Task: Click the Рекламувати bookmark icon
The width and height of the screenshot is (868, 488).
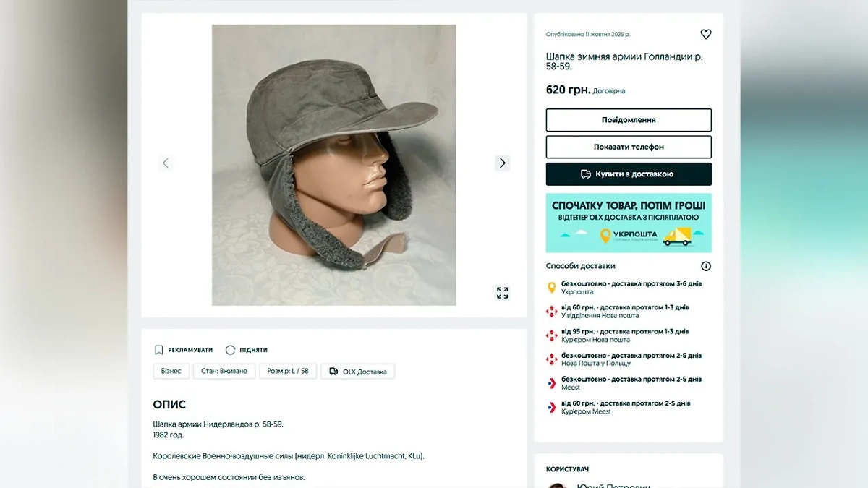Action: [159, 350]
